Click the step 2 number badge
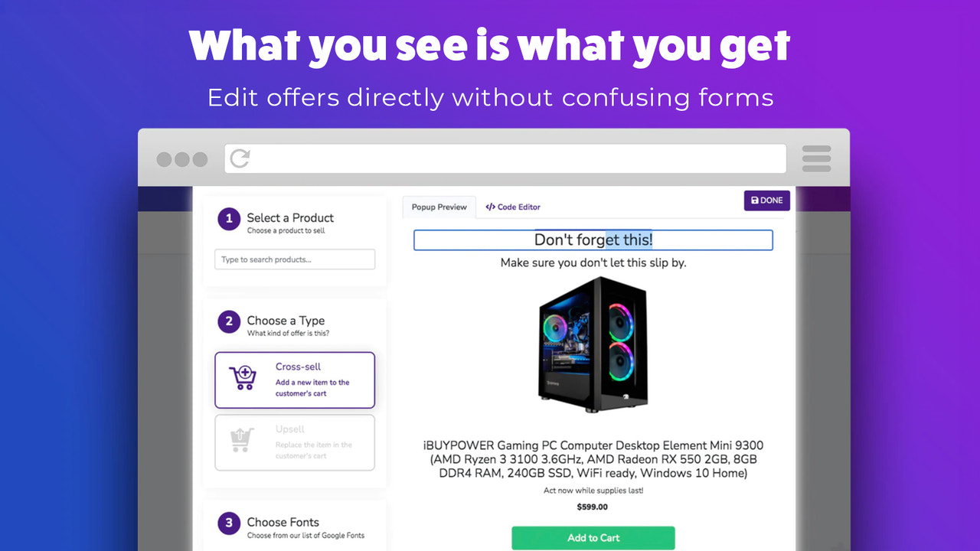 click(229, 321)
